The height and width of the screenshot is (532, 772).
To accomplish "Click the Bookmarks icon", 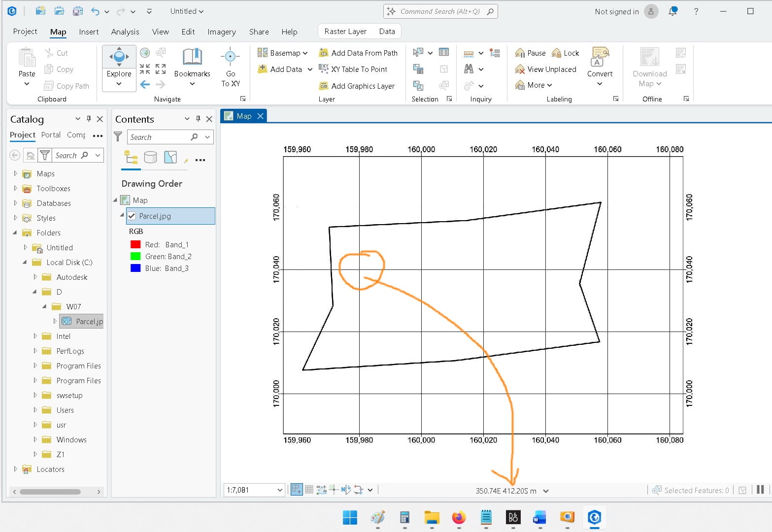I will click(192, 57).
